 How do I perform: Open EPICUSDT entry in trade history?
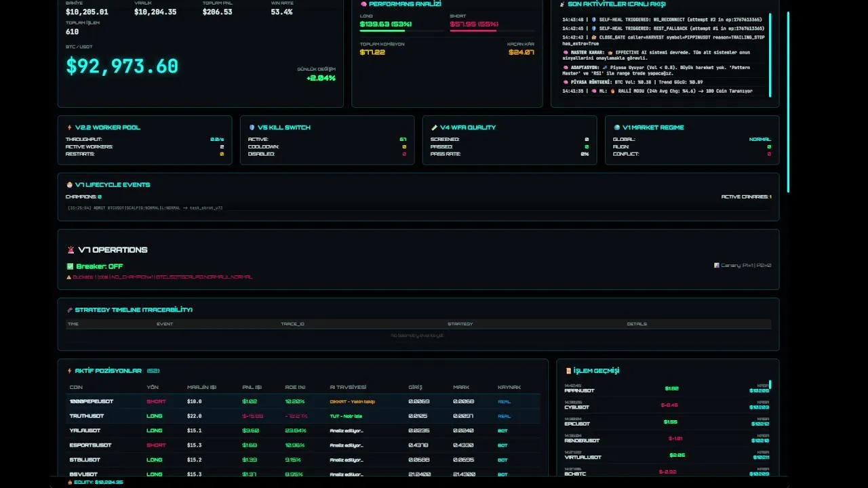tap(667, 421)
